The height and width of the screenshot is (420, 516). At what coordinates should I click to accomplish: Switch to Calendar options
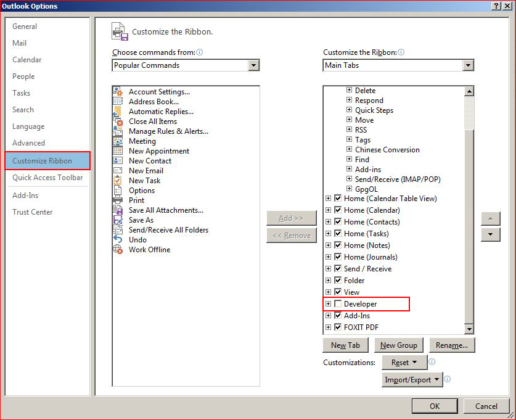27,60
